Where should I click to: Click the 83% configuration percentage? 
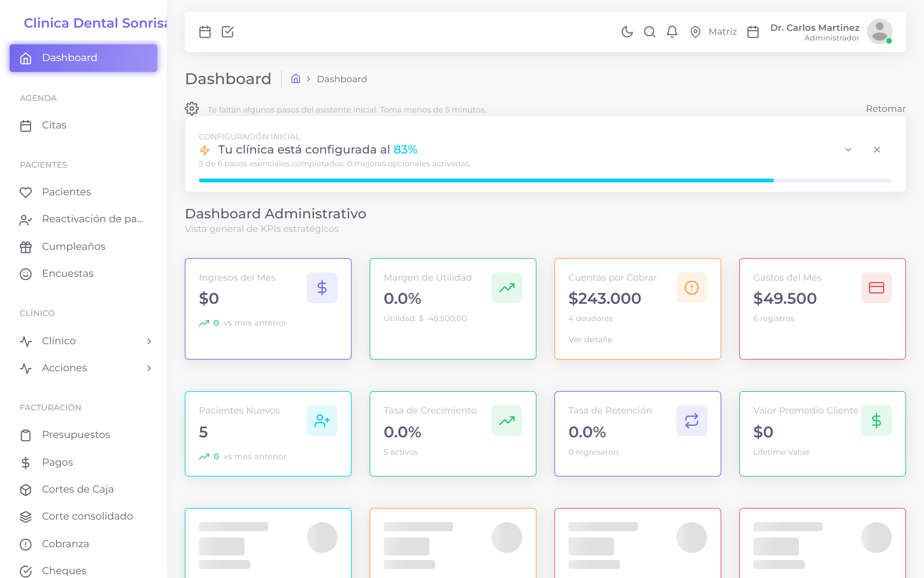[x=406, y=149]
